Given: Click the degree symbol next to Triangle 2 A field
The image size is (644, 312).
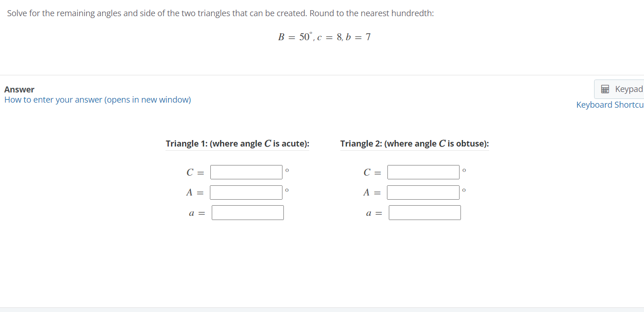Looking at the screenshot, I should pyautogui.click(x=464, y=190).
